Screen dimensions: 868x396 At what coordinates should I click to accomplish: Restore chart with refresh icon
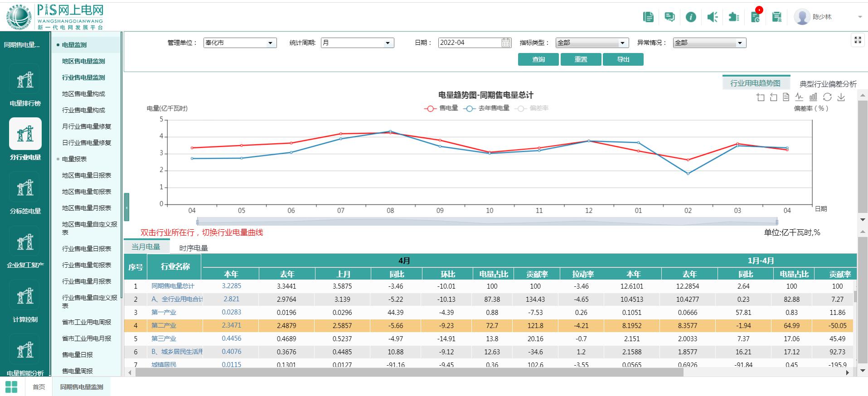[827, 97]
